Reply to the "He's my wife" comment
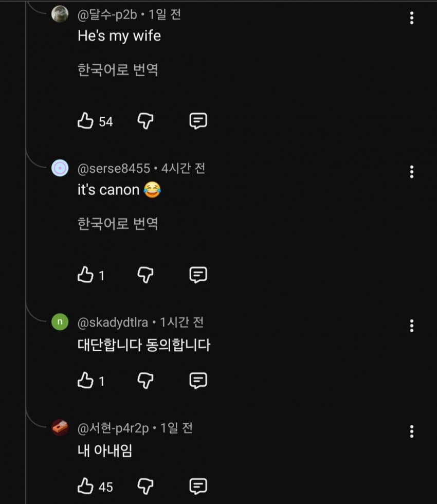The height and width of the screenshot is (504, 437). point(198,121)
